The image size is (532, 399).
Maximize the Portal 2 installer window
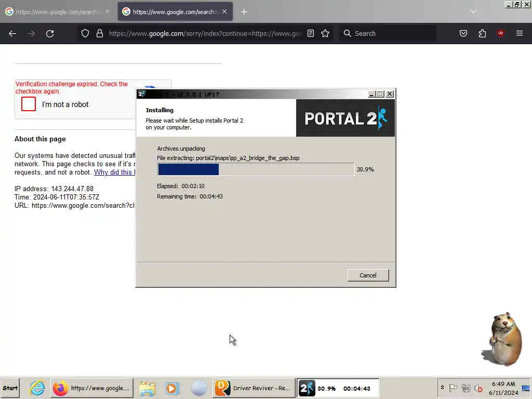coord(380,94)
